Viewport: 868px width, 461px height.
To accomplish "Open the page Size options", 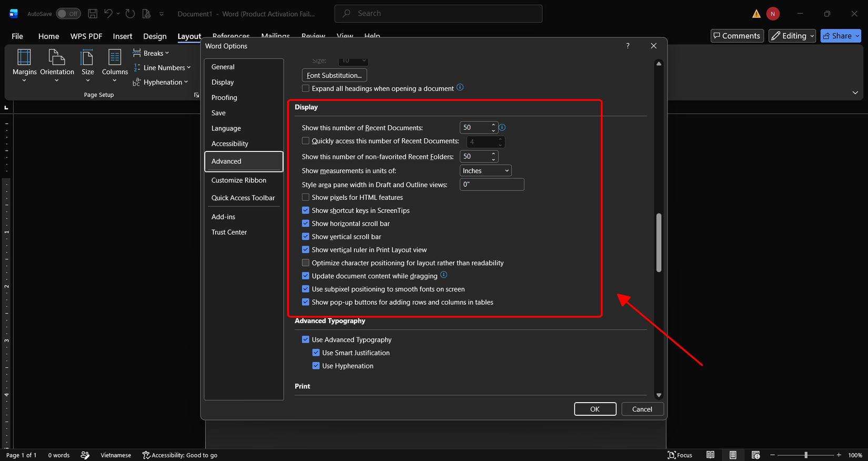I will coord(87,65).
